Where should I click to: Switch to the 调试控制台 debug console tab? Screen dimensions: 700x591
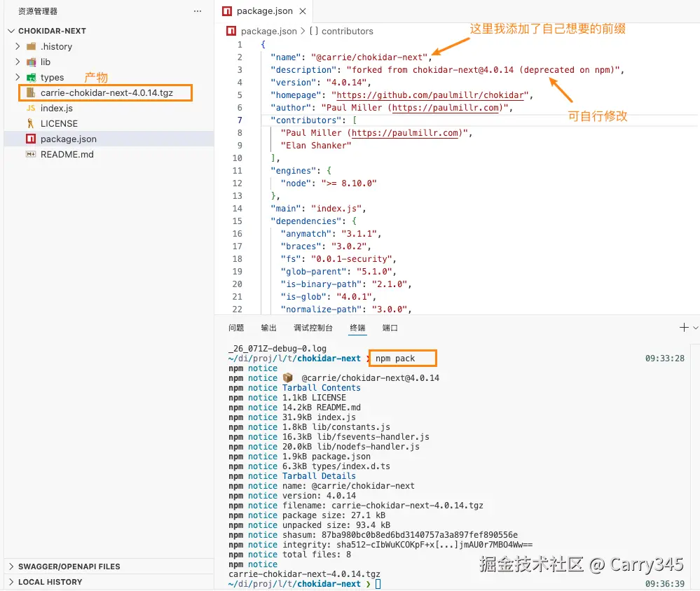[313, 328]
